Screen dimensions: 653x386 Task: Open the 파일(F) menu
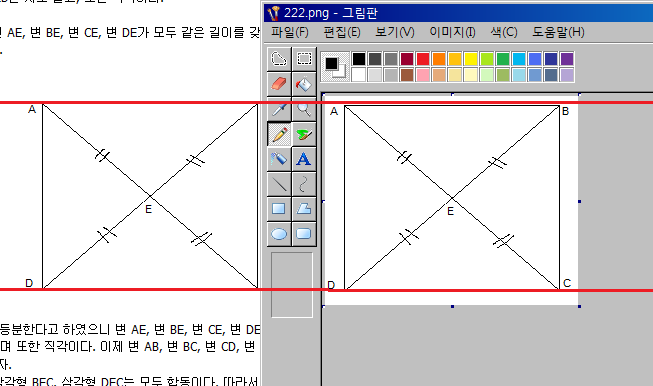(290, 32)
